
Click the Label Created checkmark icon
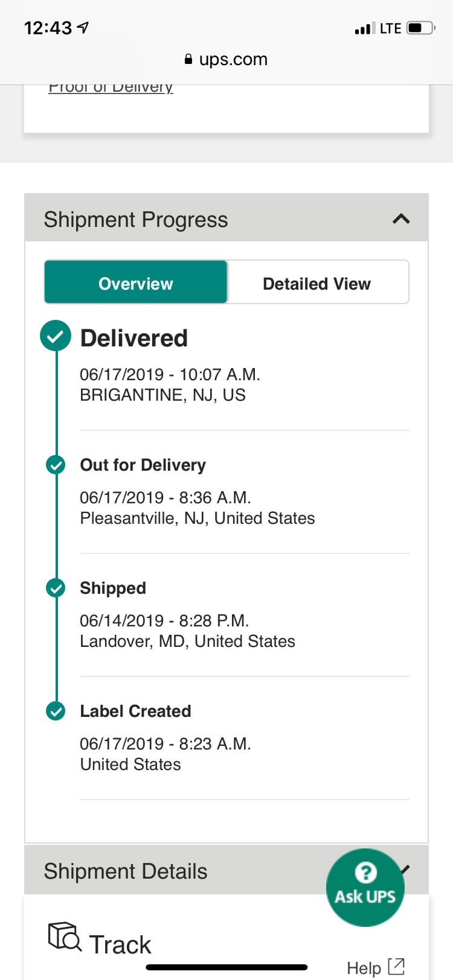(x=56, y=711)
